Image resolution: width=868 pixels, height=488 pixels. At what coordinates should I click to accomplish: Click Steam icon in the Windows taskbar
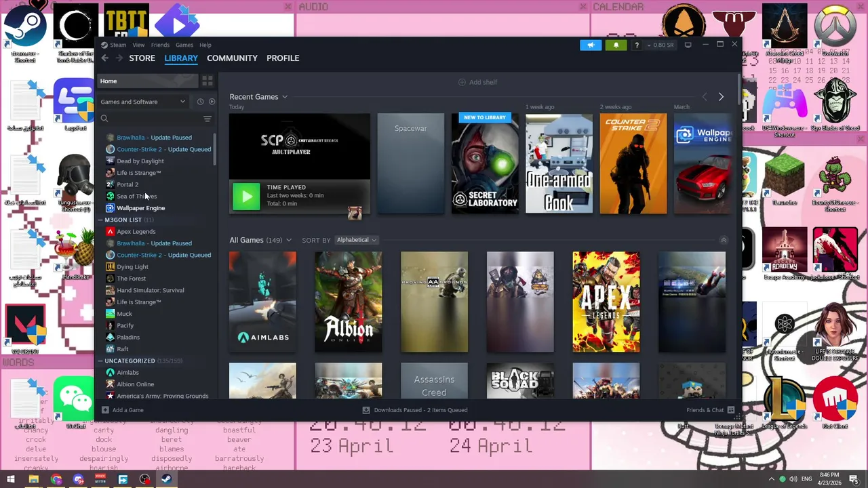[166, 479]
